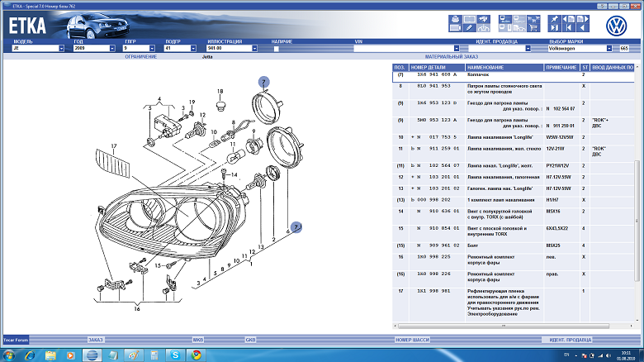The height and width of the screenshot is (362, 644).
Task: Click the clock in system tray
Action: (x=625, y=355)
